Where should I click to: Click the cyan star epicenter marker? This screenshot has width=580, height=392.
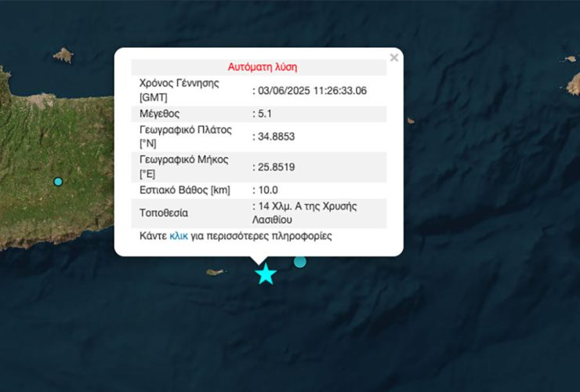[266, 274]
